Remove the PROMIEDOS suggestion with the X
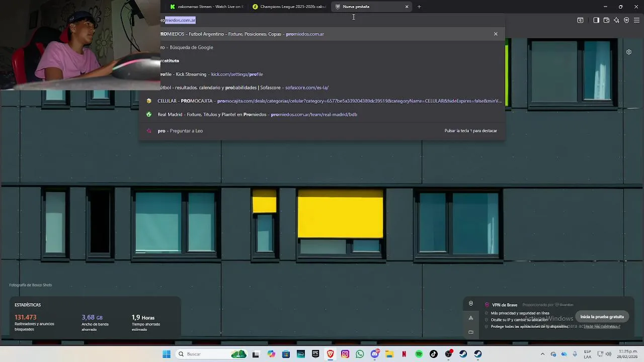The image size is (644, 362). 496,34
